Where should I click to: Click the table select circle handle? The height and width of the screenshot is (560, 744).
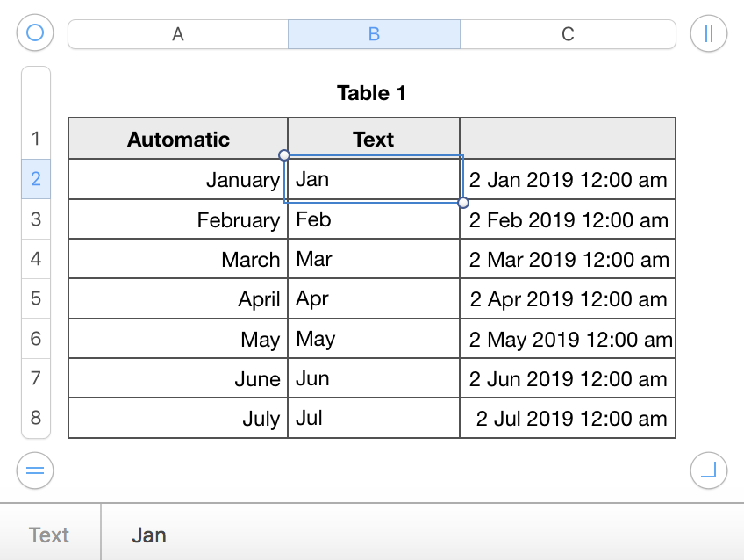coord(35,33)
